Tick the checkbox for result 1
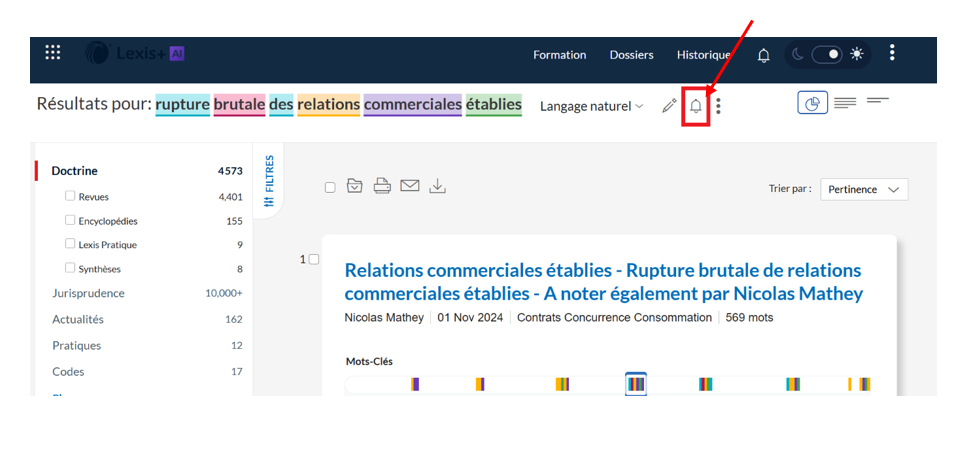The image size is (967, 450). point(313,260)
